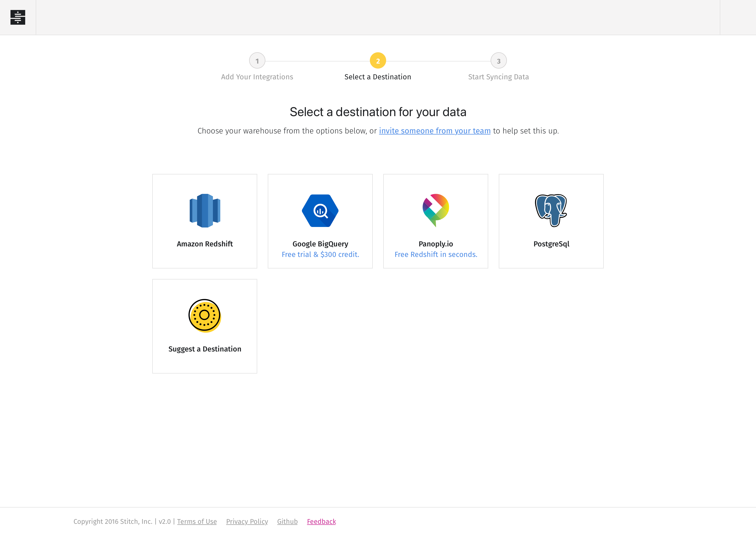Jump to step 3 circle
Image resolution: width=756 pixels, height=538 pixels.
(499, 61)
